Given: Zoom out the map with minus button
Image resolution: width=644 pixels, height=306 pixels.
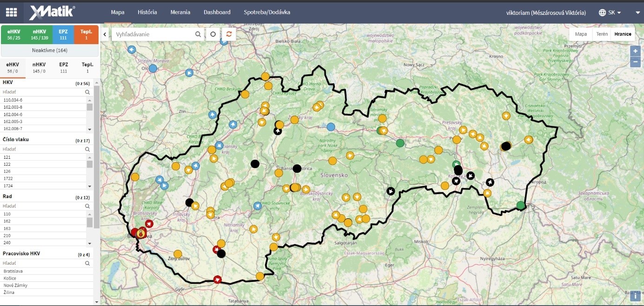Looking at the screenshot, I should click(635, 62).
